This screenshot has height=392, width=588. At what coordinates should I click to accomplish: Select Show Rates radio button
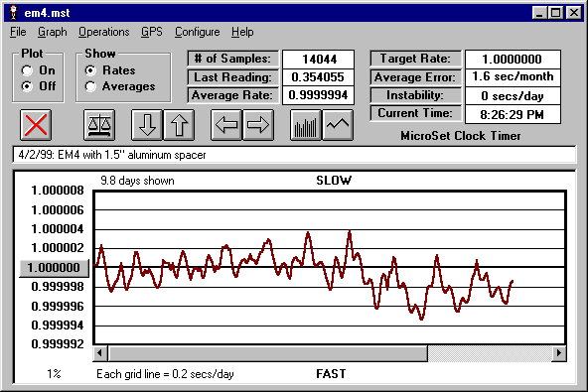90,70
